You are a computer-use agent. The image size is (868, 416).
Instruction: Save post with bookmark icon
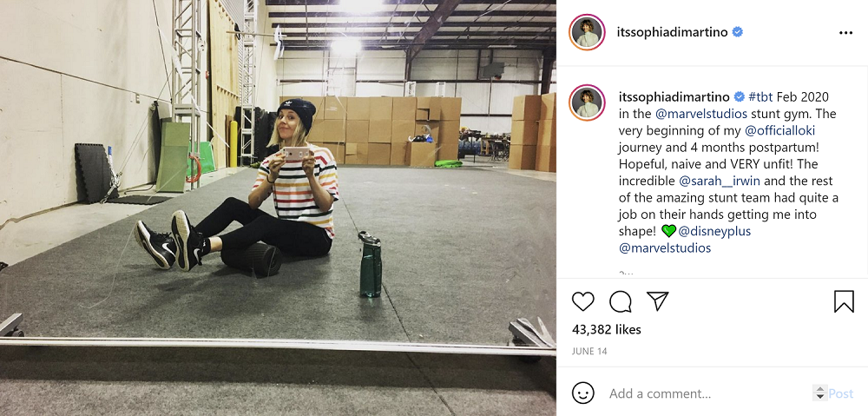point(844,301)
